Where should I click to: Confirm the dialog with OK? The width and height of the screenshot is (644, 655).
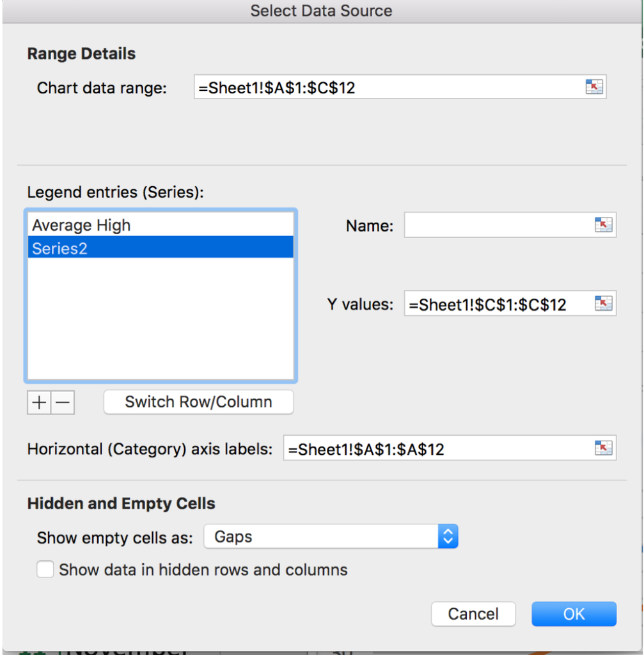[x=574, y=614]
